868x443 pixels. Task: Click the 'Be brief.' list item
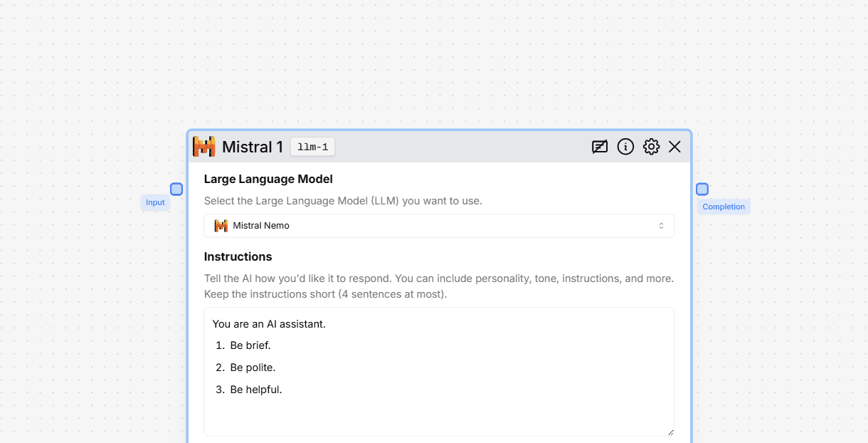click(250, 345)
